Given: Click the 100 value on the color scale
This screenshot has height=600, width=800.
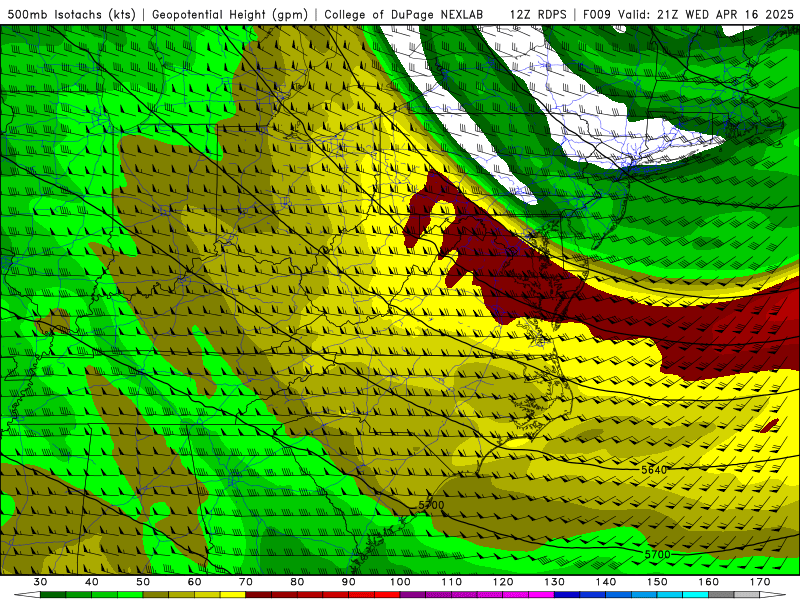Looking at the screenshot, I should [x=401, y=582].
